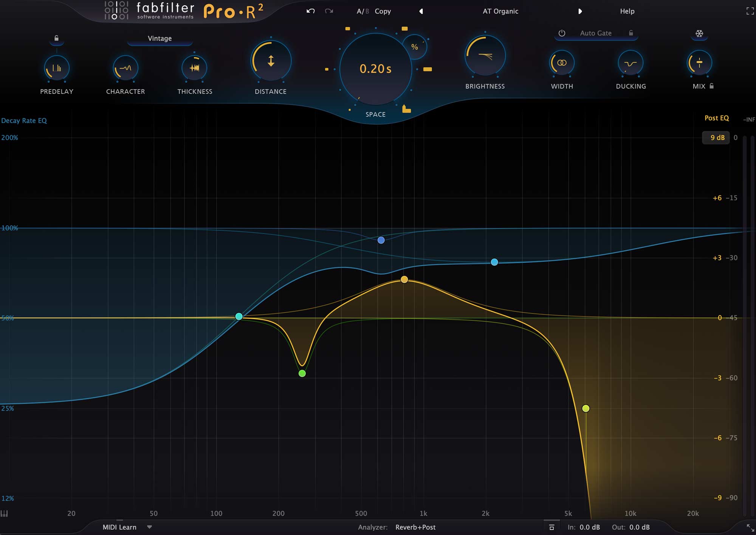Screen dimensions: 756x535
Task: Open the AT Organic preset menu
Action: 500,11
